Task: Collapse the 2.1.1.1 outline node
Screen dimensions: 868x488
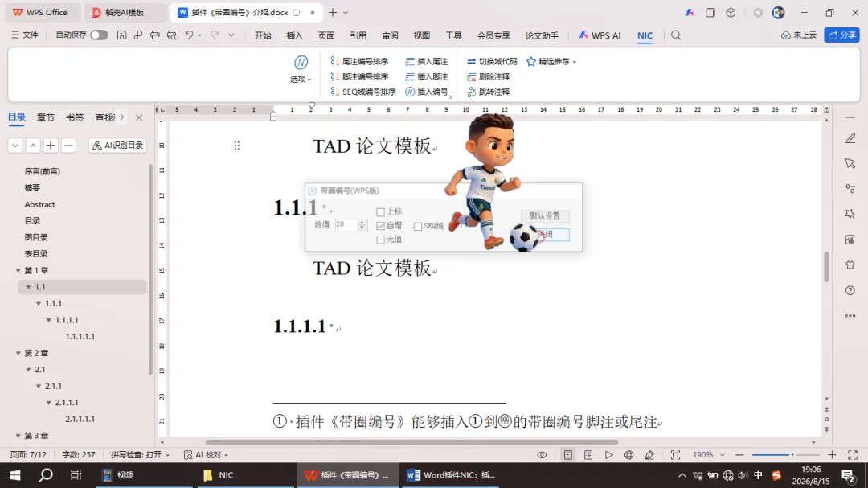Action: (49, 403)
